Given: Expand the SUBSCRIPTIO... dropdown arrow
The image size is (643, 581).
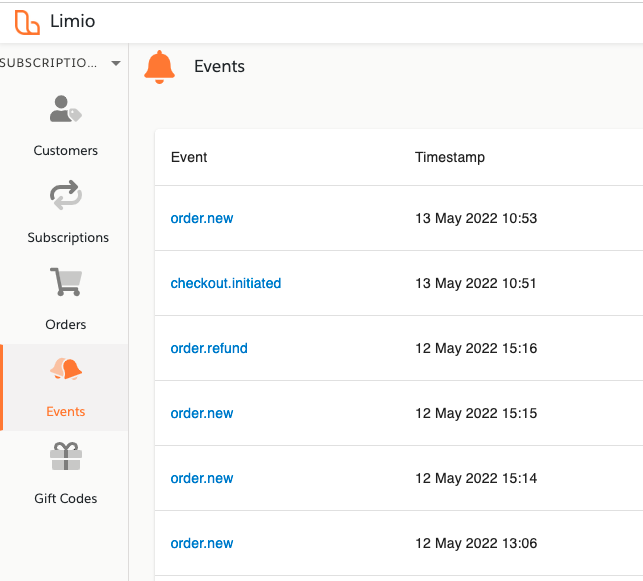Looking at the screenshot, I should [x=116, y=63].
